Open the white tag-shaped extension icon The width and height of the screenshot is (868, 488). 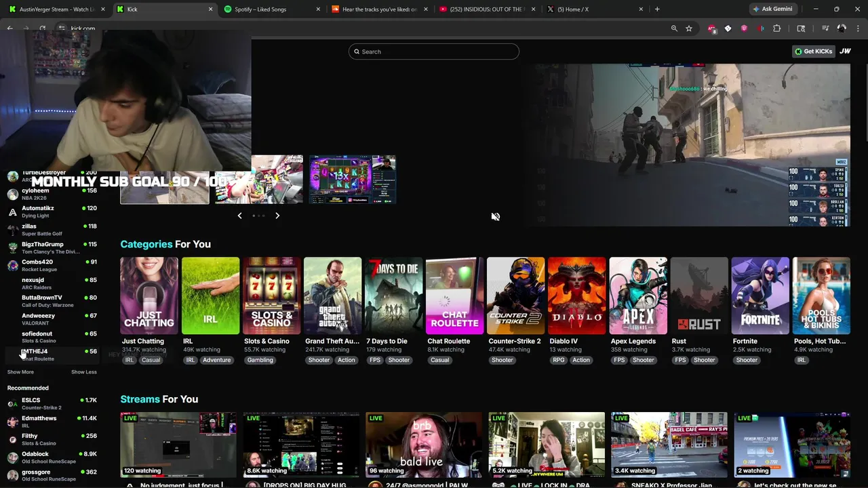[x=728, y=28]
